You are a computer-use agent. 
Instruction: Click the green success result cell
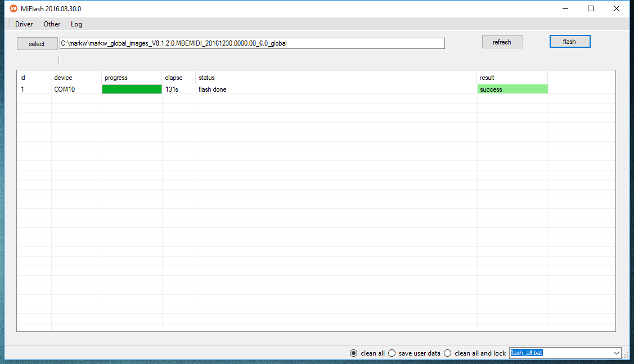tap(512, 89)
